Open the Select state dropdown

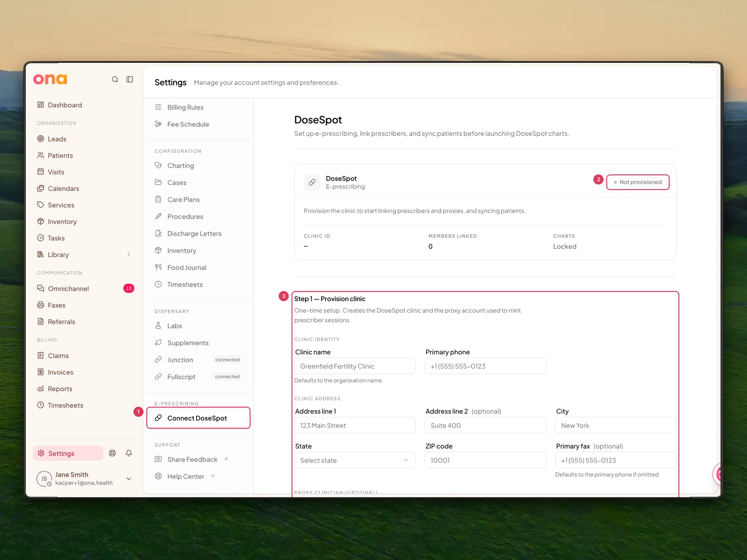[355, 460]
